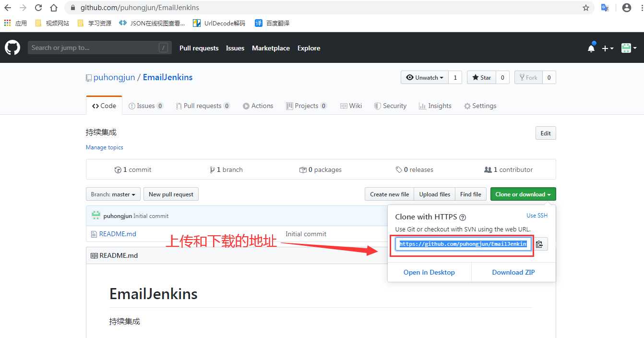Click Manage topics link
This screenshot has height=338, width=644.
click(105, 147)
